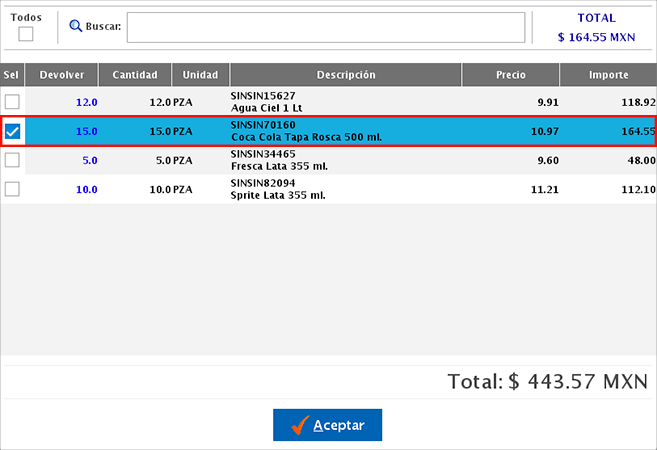Edit the 5.0 Devolver value for Fresca
Screen dimensions: 657x450
(x=90, y=160)
